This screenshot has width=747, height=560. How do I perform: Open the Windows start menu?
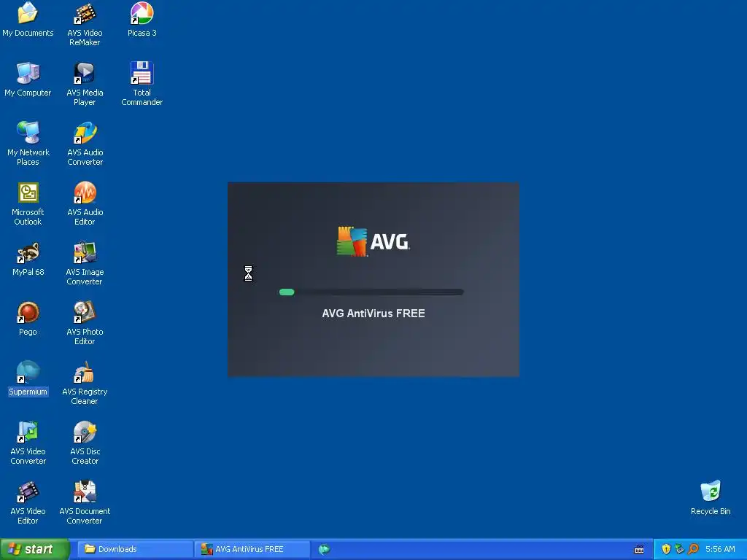tap(34, 549)
